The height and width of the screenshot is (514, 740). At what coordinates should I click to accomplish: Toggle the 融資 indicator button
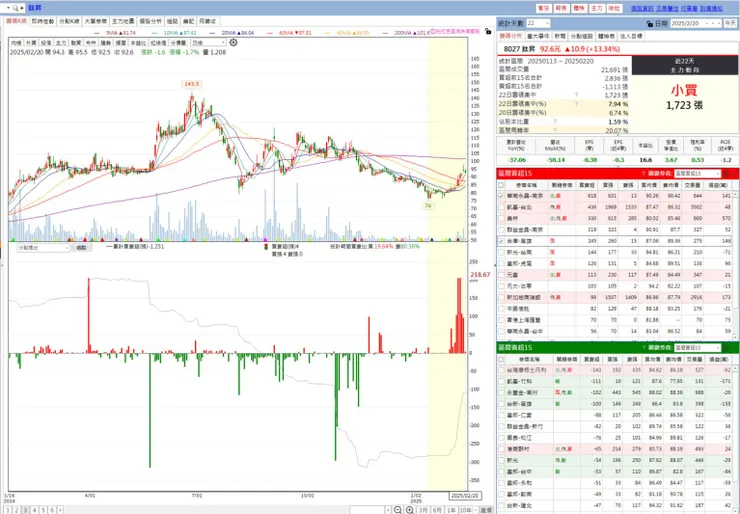(x=76, y=42)
